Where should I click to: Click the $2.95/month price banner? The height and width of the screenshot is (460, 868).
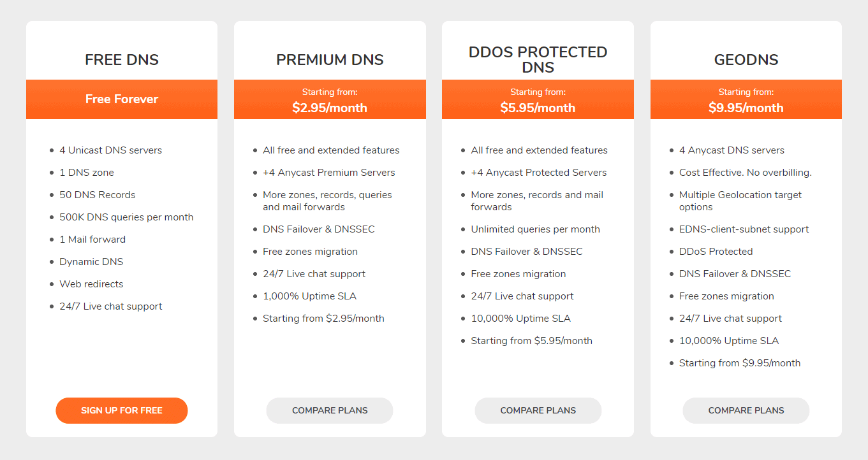329,99
